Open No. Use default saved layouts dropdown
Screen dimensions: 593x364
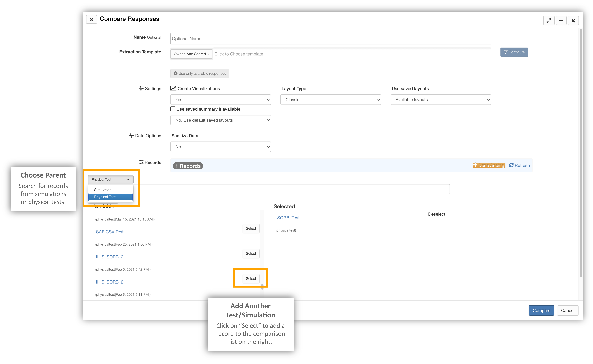221,120
